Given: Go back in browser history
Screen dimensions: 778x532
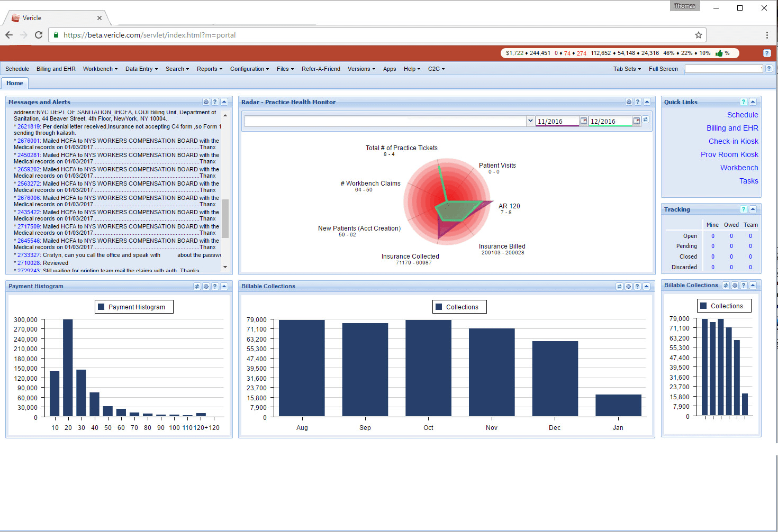Looking at the screenshot, I should tap(9, 35).
